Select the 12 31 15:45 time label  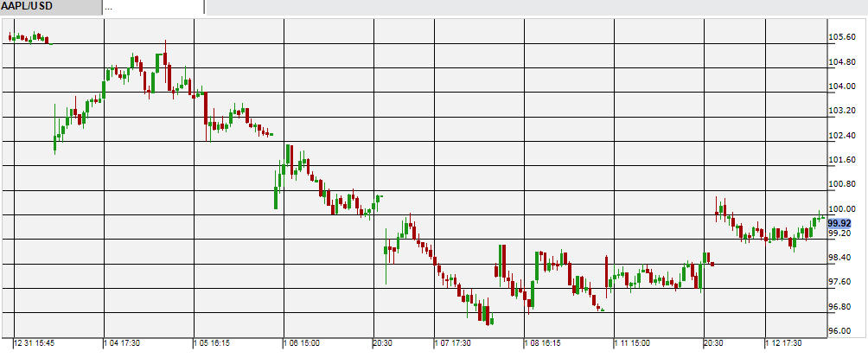tap(35, 343)
